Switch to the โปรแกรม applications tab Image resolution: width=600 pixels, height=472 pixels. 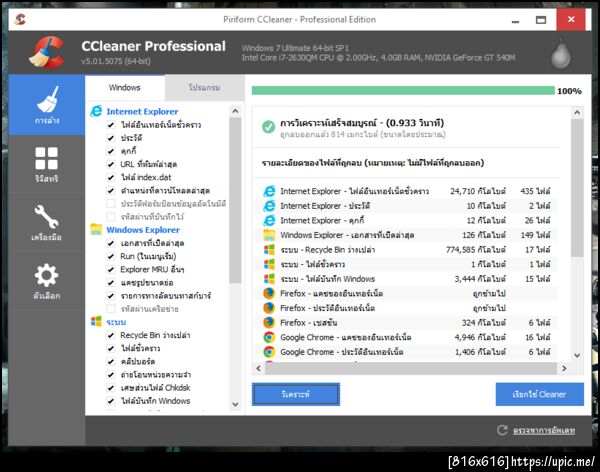coord(204,88)
